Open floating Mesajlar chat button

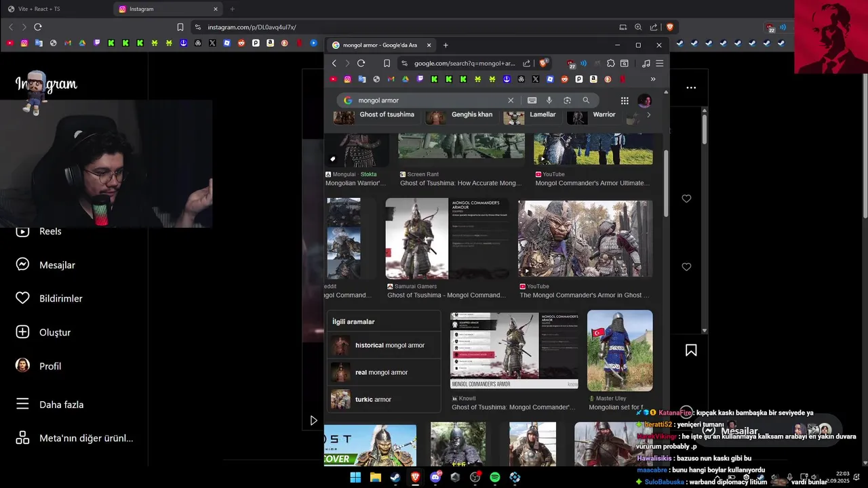tap(768, 431)
